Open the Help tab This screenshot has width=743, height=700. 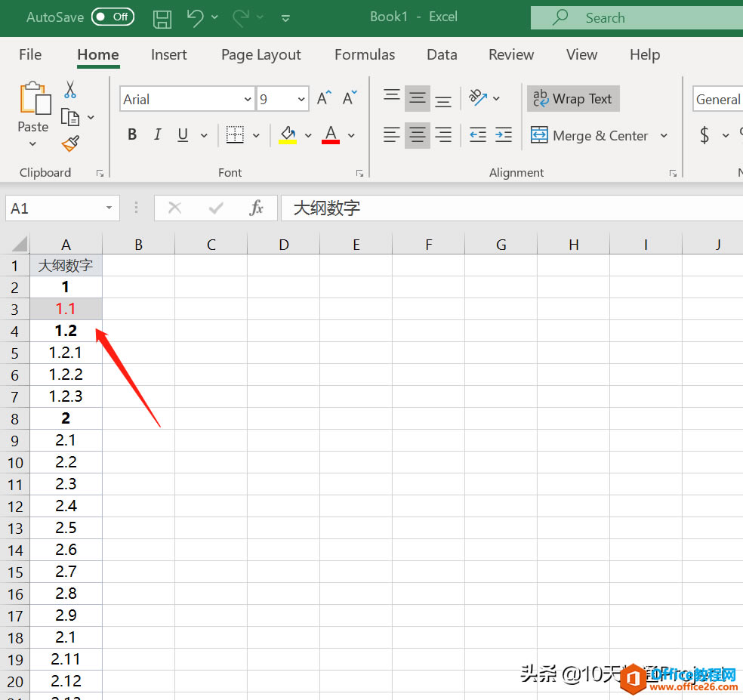[644, 54]
